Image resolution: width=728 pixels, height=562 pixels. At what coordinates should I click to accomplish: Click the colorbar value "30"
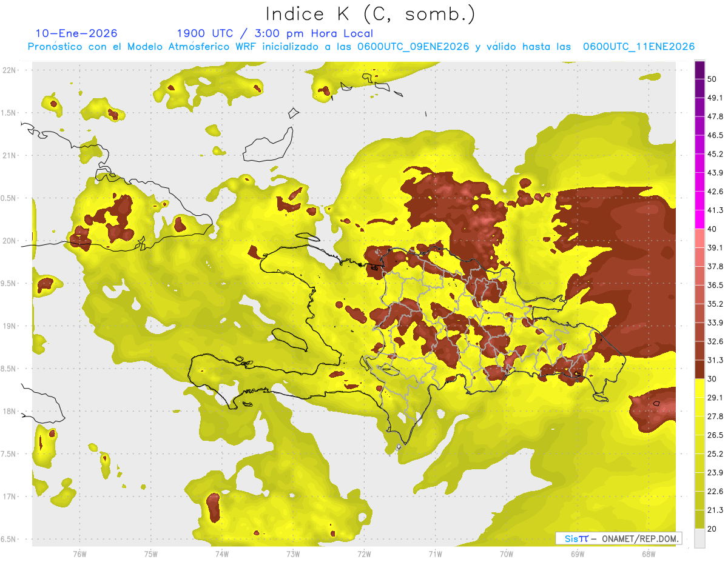click(712, 379)
